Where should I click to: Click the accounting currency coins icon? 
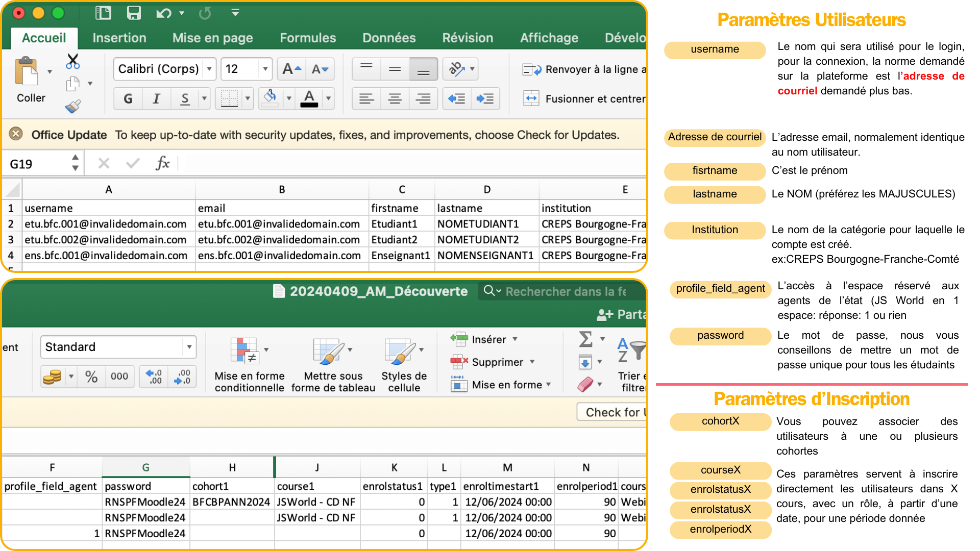pyautogui.click(x=52, y=377)
